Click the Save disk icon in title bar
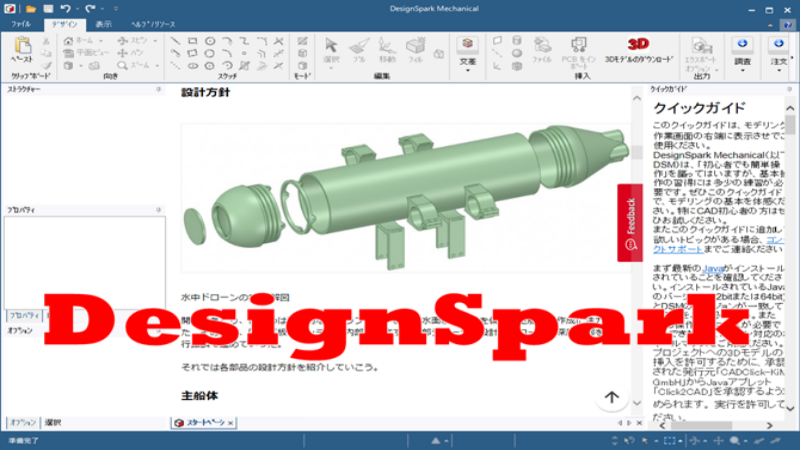The image size is (800, 450). click(x=48, y=9)
